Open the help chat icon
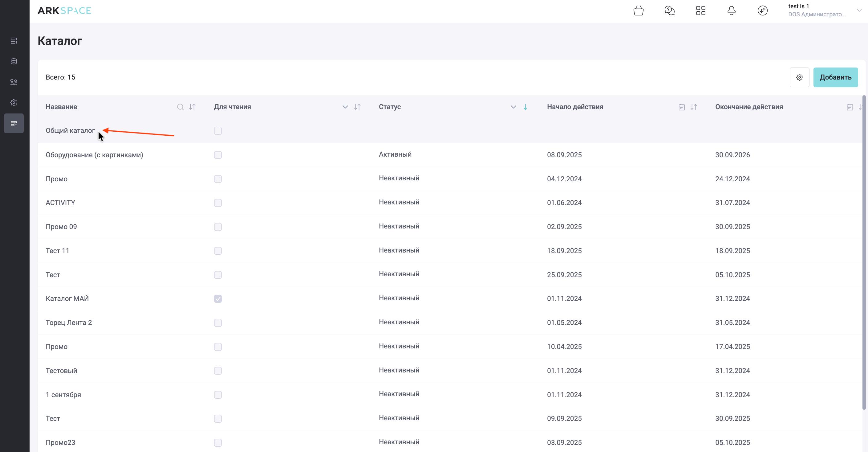868x452 pixels. [669, 11]
